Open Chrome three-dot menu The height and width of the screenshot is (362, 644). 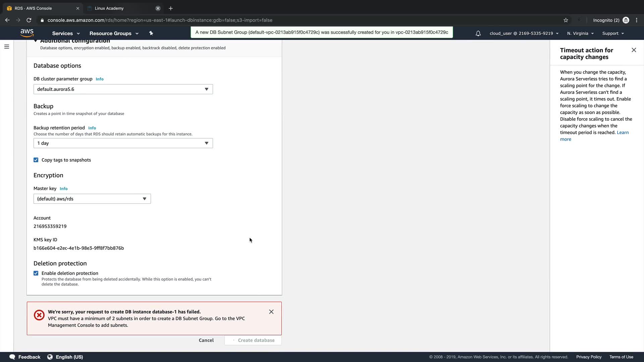637,20
